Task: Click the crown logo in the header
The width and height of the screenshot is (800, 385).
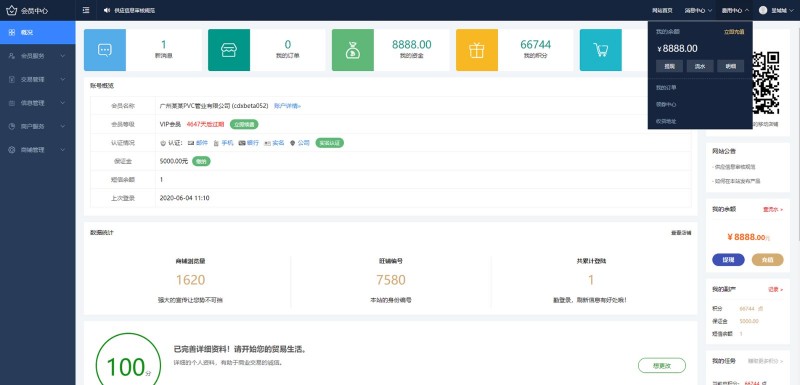Action: [11, 10]
